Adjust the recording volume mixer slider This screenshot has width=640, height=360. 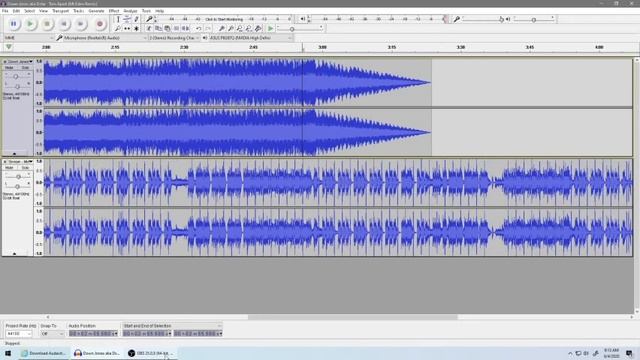482,19
